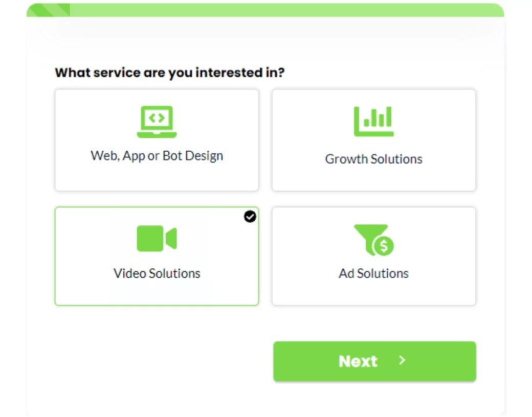This screenshot has width=532, height=417.
Task: Click the green progress bar at top
Action: 286,10
